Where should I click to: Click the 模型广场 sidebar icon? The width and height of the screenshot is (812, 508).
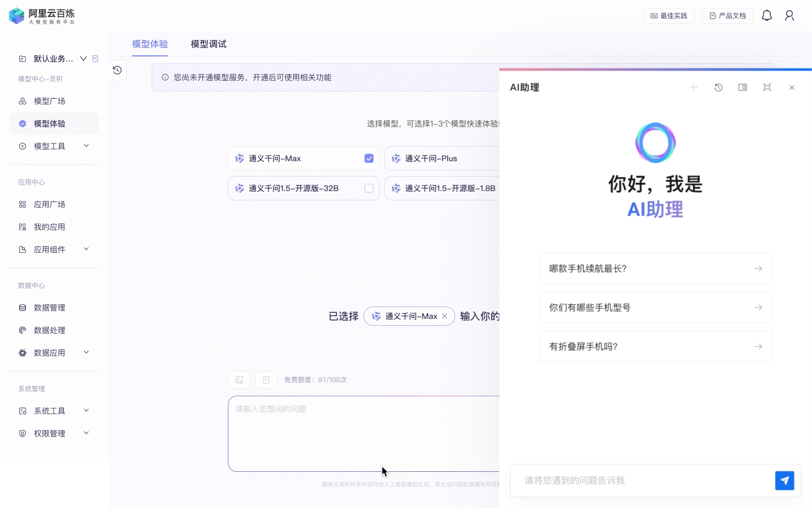point(23,101)
